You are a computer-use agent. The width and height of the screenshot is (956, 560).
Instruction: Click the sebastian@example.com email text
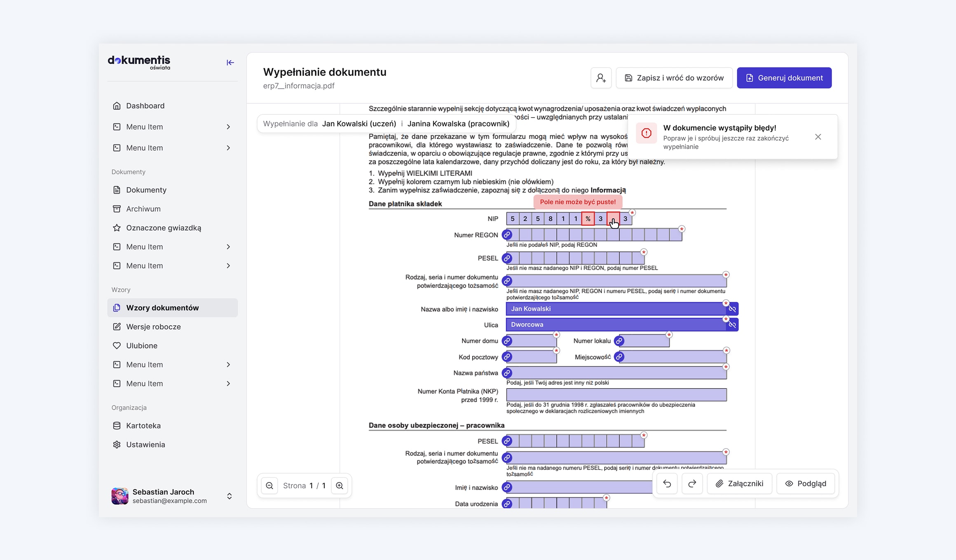click(170, 501)
